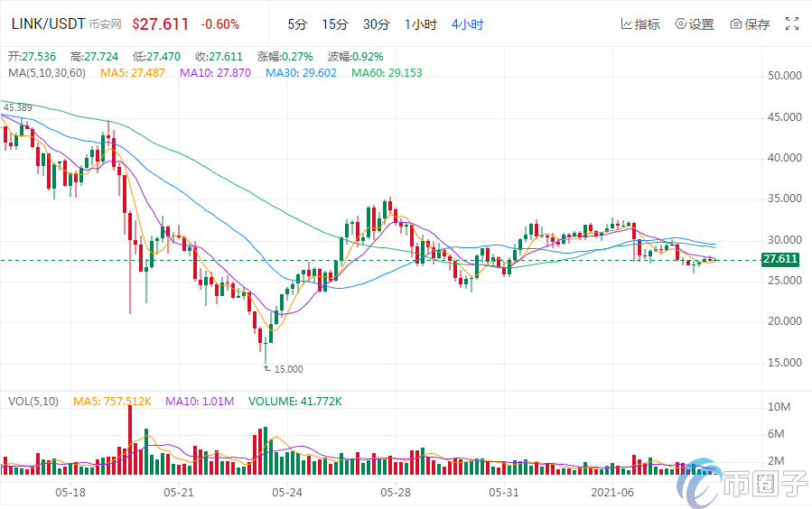Click the VOLUME: 41.772K value
Image resolution: width=812 pixels, height=509 pixels.
[295, 402]
